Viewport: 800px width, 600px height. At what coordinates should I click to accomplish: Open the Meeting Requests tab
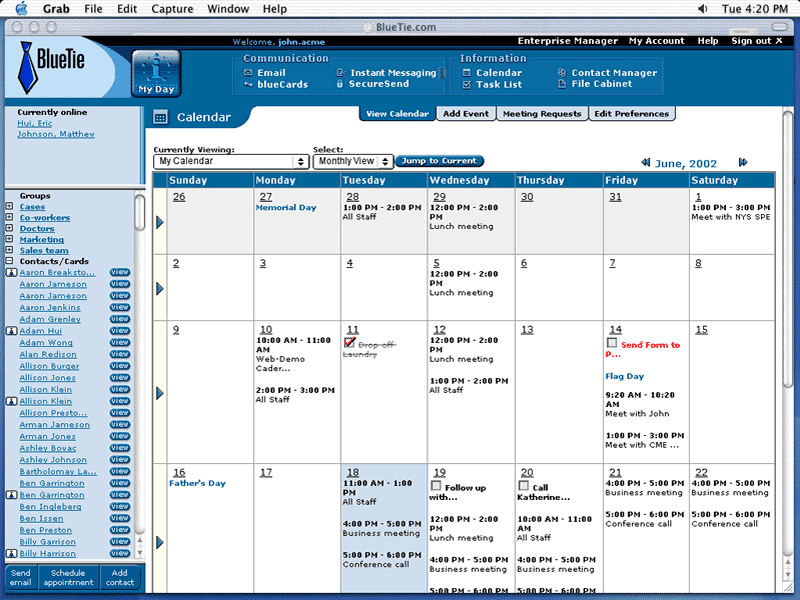click(x=542, y=114)
